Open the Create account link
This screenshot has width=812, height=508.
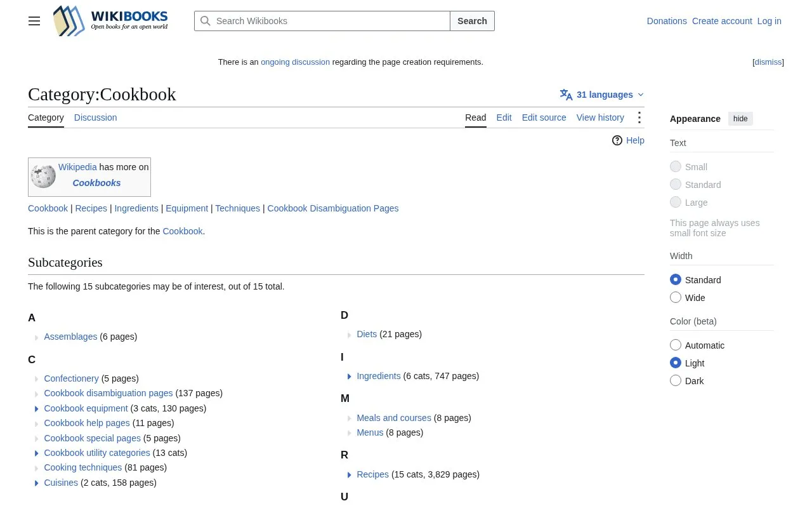tap(722, 21)
